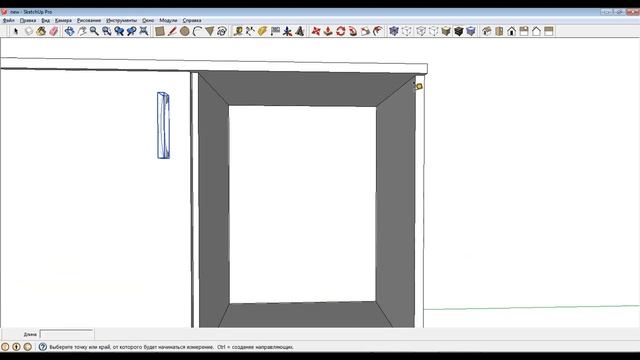Open the Правка menu

pyautogui.click(x=28, y=20)
